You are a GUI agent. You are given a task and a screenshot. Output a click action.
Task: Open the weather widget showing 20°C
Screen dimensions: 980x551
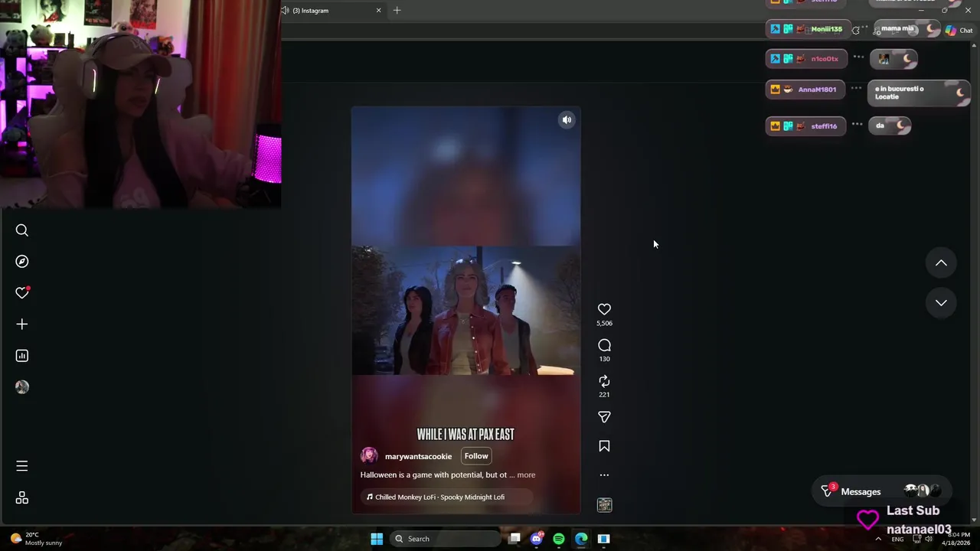37,539
